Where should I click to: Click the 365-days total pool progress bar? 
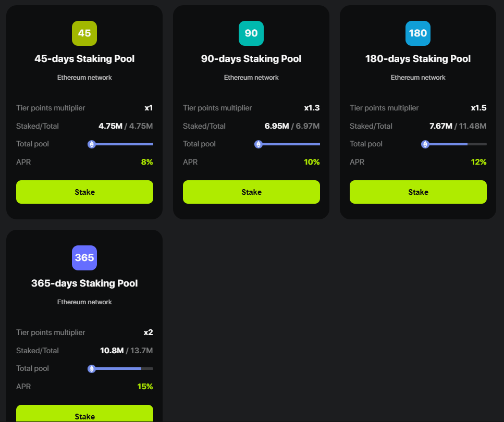coord(120,369)
